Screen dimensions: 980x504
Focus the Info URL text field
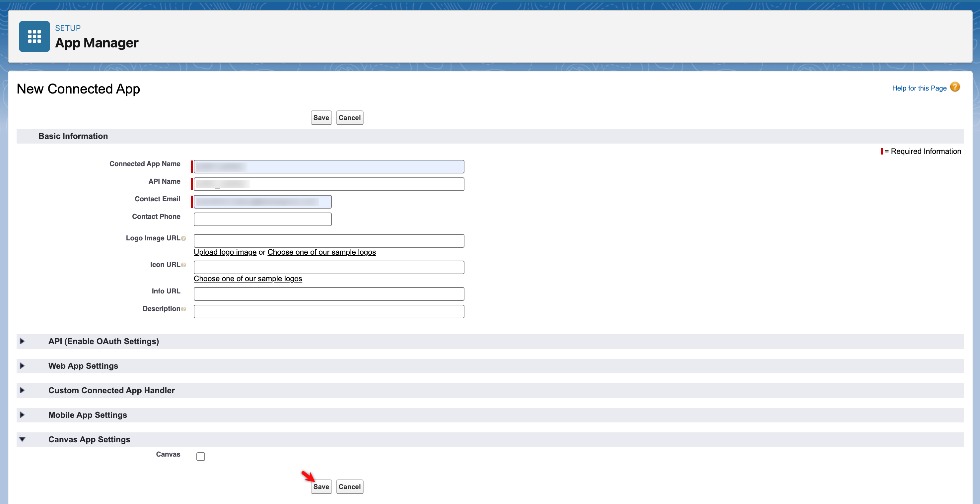(329, 294)
